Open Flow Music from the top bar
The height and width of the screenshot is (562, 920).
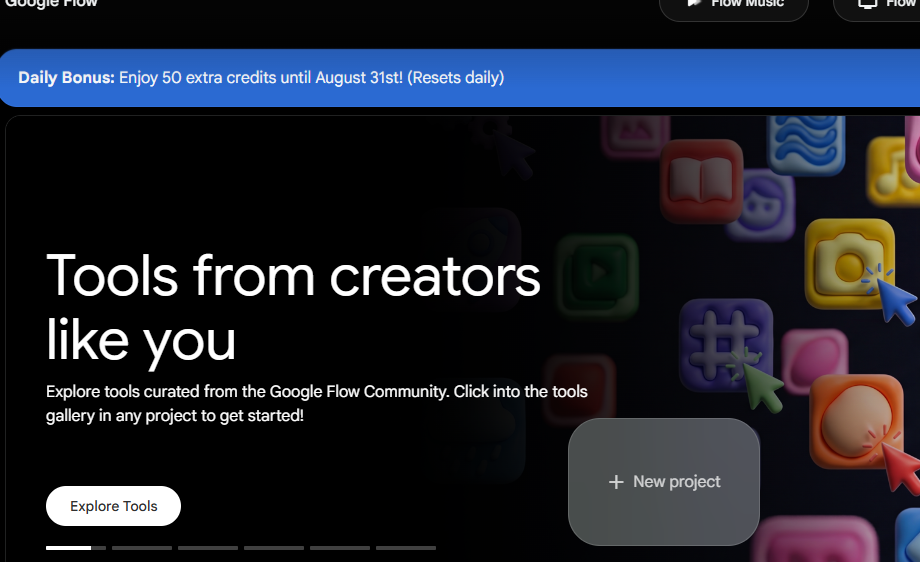(733, 5)
